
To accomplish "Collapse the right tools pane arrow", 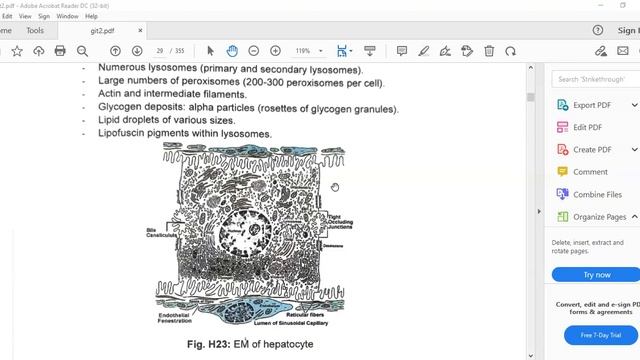I will [x=539, y=211].
